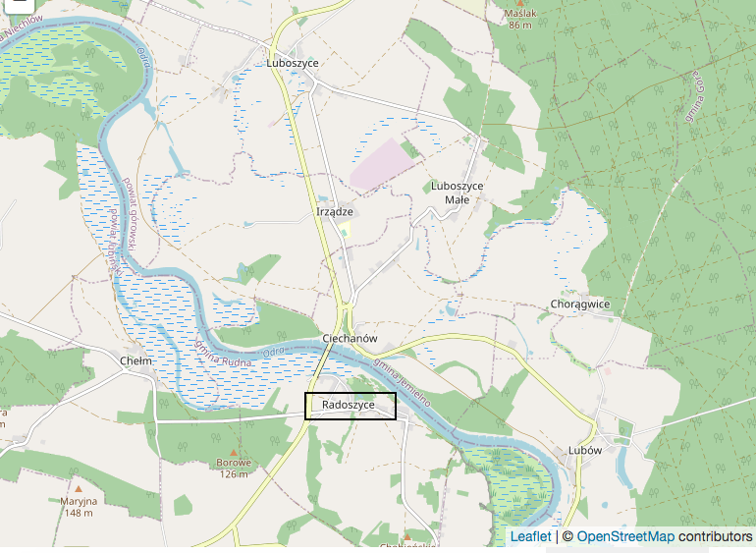Click the pink landuse area near Irządze
This screenshot has width=756, height=553.
click(382, 165)
